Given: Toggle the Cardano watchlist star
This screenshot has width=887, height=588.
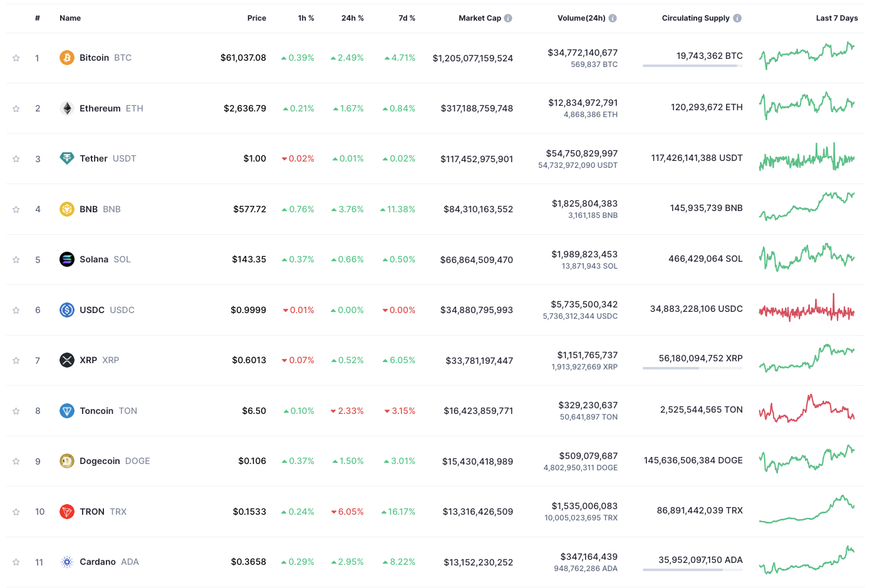Looking at the screenshot, I should click(16, 562).
